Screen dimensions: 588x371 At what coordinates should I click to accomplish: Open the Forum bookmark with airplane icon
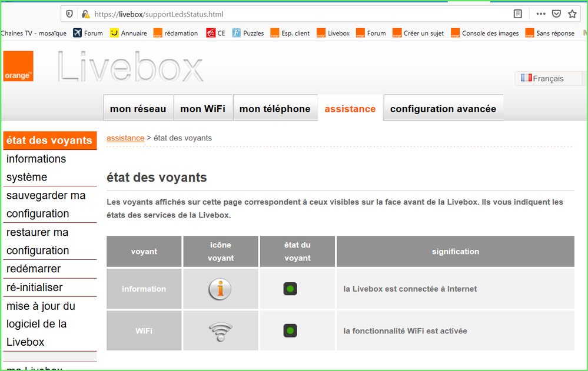pyautogui.click(x=88, y=33)
